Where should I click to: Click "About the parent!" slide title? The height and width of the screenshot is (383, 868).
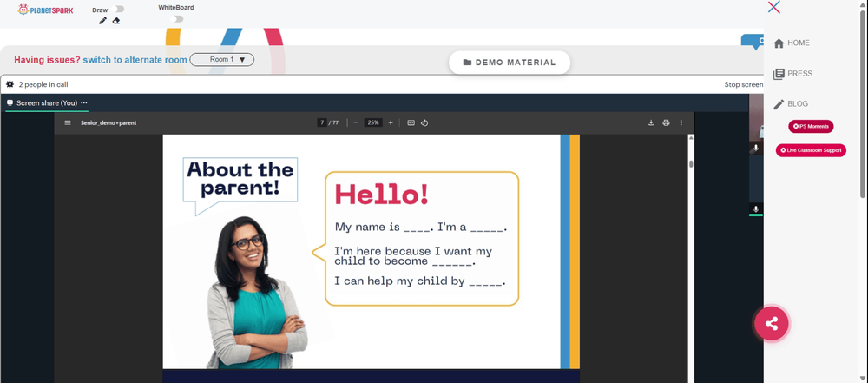pos(240,179)
